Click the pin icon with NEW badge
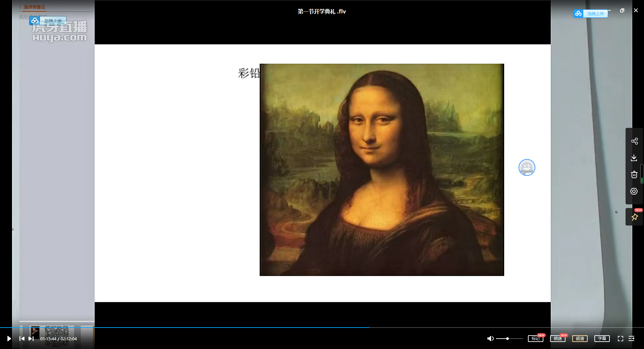Screen dimensions: 644x349 click(x=635, y=217)
